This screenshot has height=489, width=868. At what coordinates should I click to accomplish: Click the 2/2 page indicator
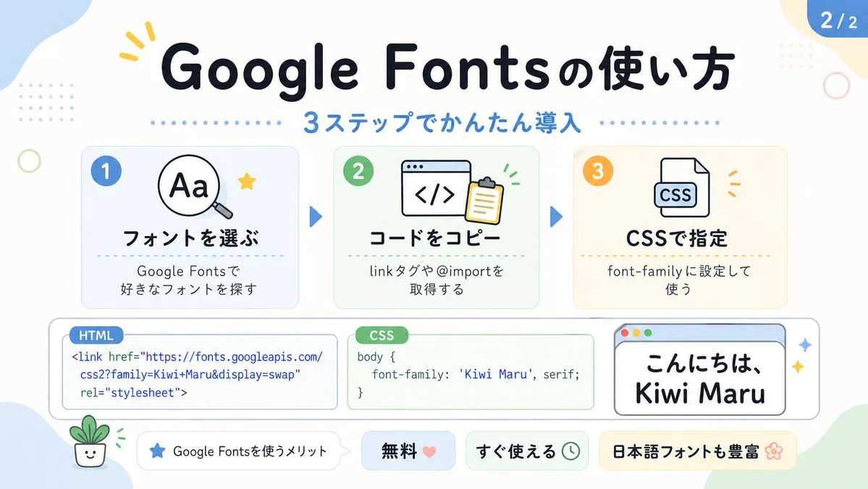point(838,20)
